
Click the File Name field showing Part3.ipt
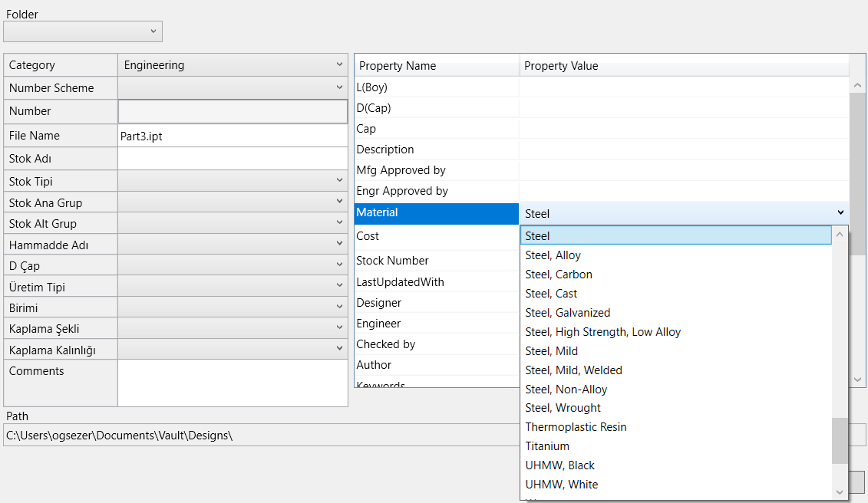[x=230, y=135]
